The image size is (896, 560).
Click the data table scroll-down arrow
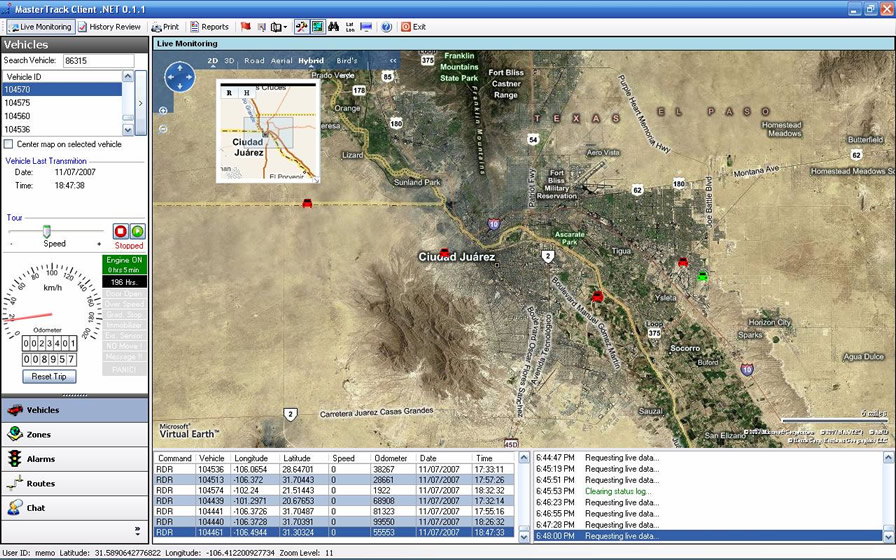click(x=523, y=537)
